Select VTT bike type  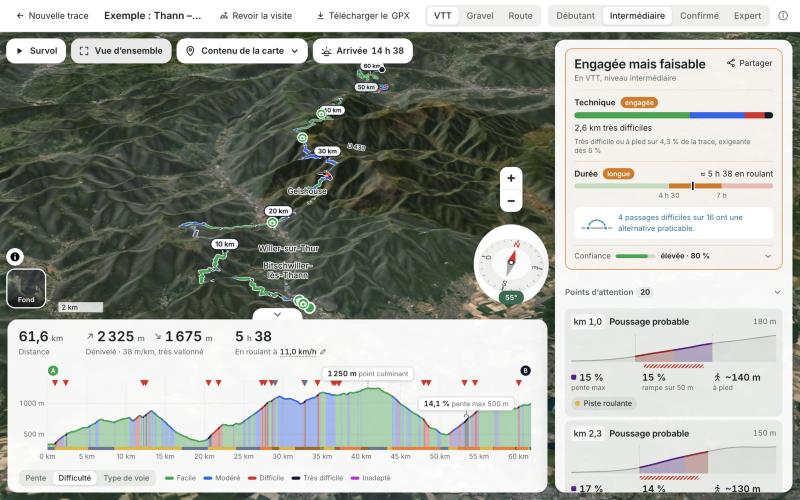tap(442, 16)
